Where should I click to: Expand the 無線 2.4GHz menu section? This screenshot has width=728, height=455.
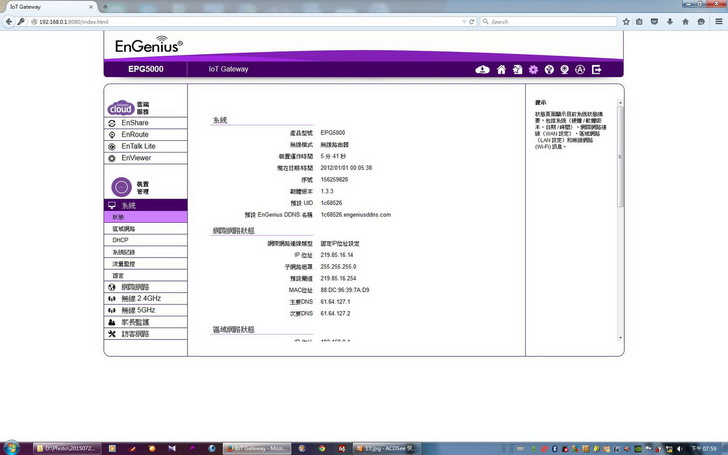(x=142, y=298)
